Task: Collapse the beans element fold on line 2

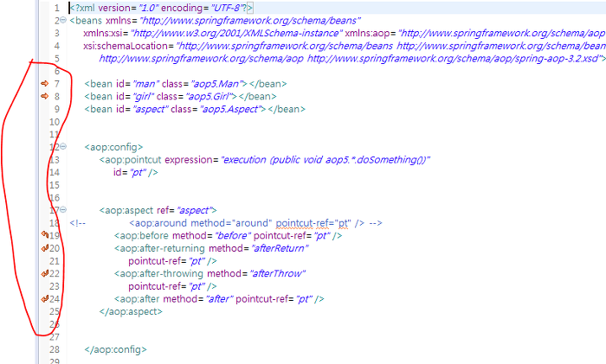Action: click(63, 20)
